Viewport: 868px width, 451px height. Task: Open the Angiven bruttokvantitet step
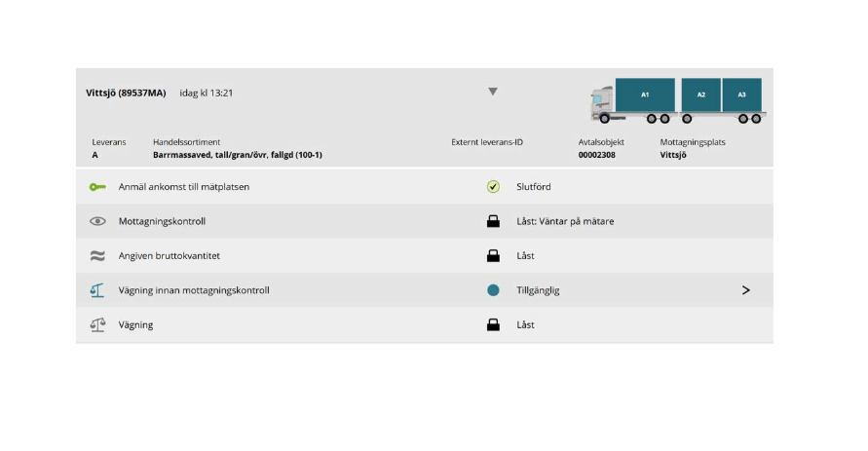(x=425, y=255)
